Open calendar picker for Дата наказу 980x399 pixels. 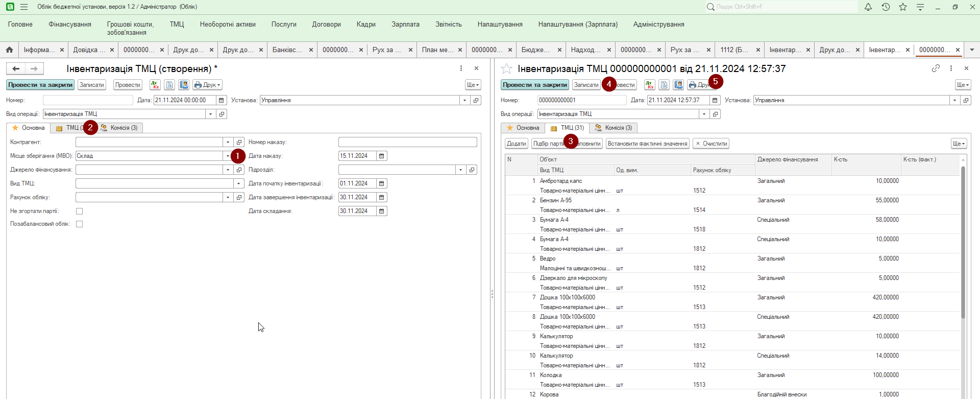coord(381,156)
